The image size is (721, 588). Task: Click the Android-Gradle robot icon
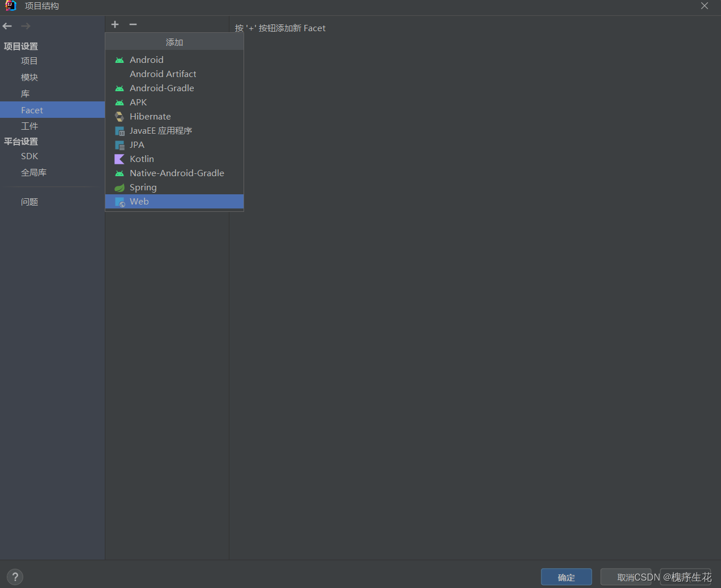tap(120, 88)
